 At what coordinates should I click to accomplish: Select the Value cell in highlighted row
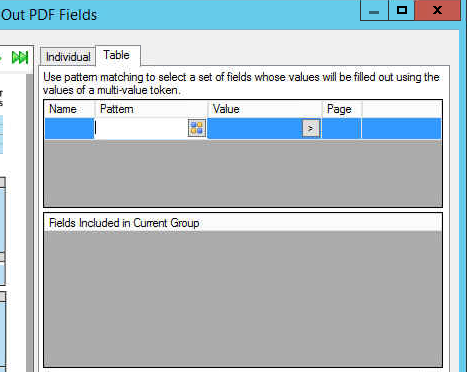[x=255, y=128]
